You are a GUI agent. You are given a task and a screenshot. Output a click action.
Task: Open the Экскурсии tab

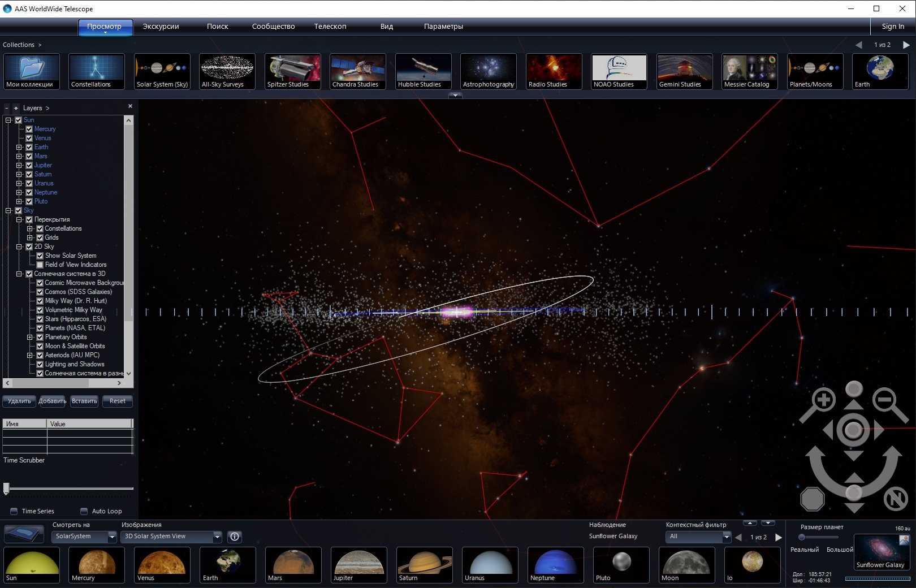161,27
